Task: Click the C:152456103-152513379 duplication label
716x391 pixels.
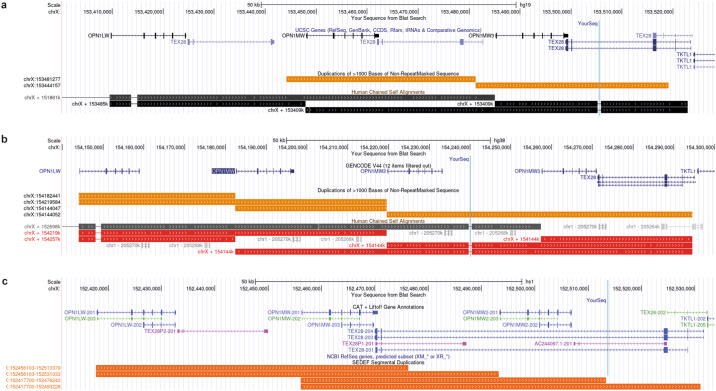Action: pos(33,368)
